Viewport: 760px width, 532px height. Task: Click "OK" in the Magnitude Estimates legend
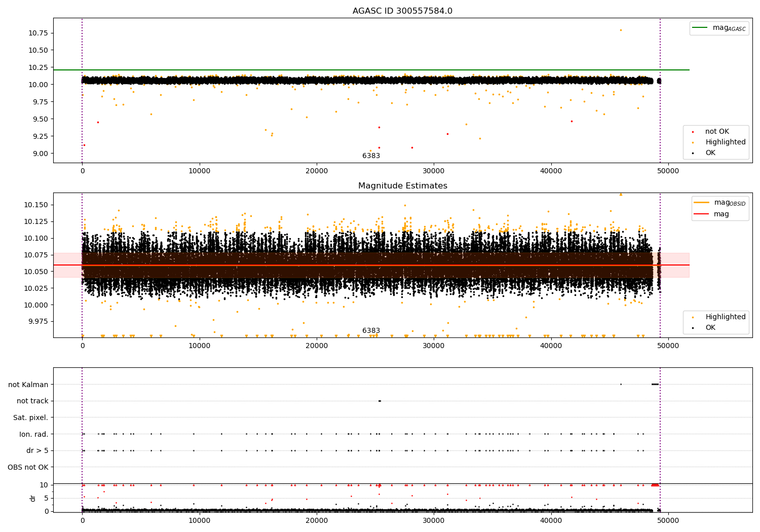(710, 328)
